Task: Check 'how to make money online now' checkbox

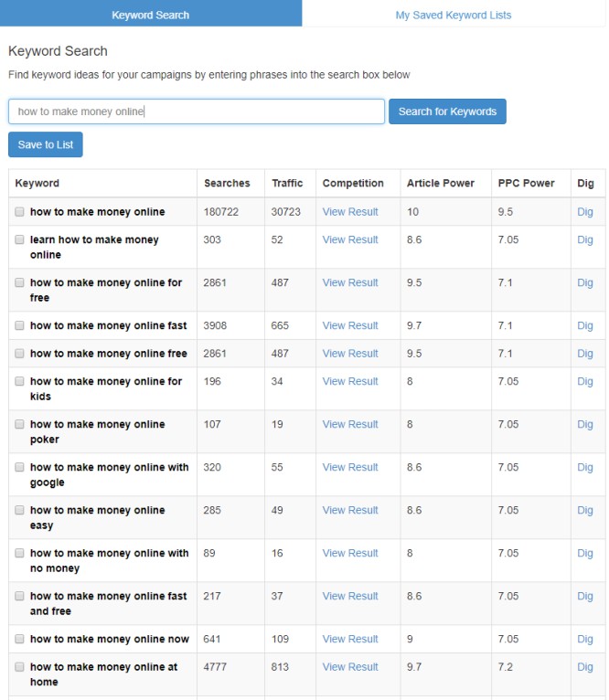Action: [x=19, y=639]
